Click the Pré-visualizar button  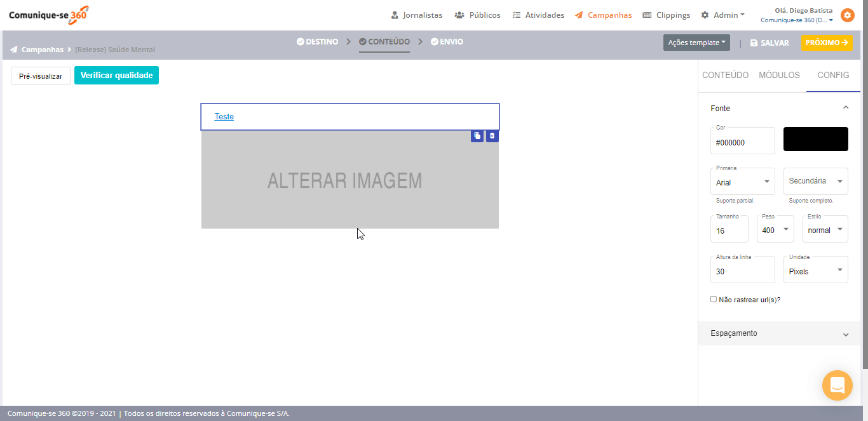coord(41,76)
